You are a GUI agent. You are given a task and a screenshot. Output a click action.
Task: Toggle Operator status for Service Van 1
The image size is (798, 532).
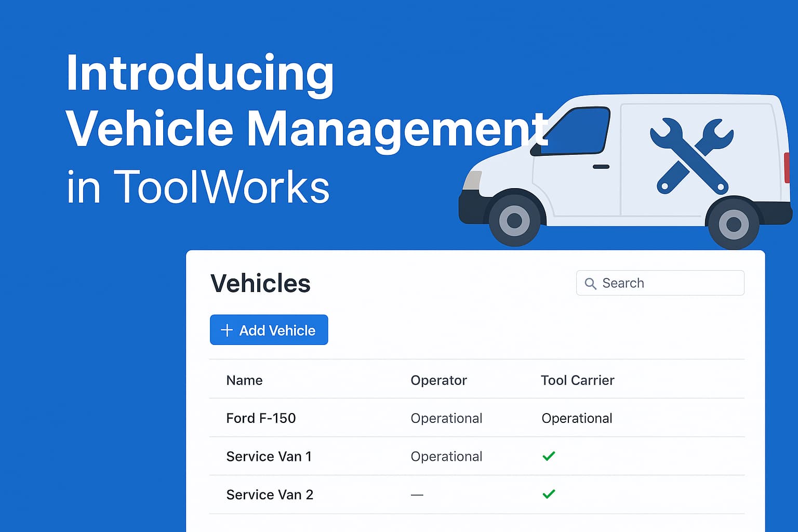coord(447,456)
